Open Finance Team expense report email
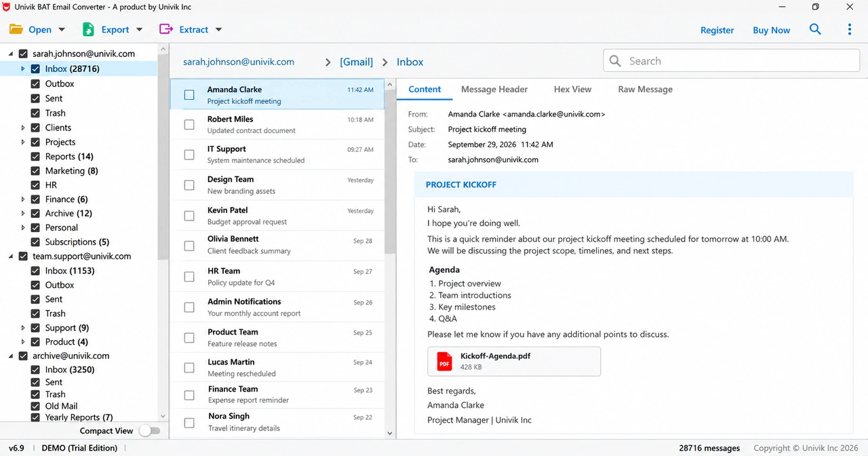The height and width of the screenshot is (456, 868). 277,394
